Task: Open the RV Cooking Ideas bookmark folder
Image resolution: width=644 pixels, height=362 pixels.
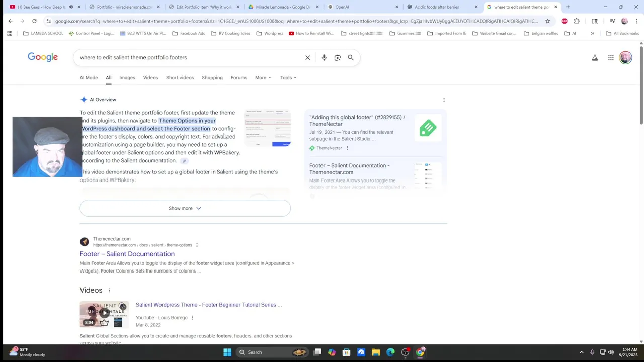Action: pos(230,33)
